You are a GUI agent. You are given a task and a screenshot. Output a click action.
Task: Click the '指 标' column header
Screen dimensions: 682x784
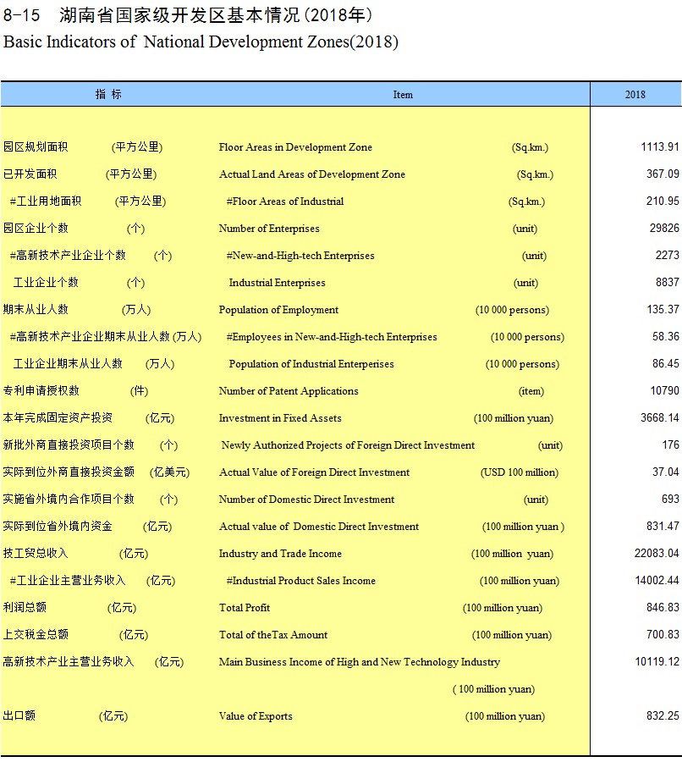(x=108, y=95)
